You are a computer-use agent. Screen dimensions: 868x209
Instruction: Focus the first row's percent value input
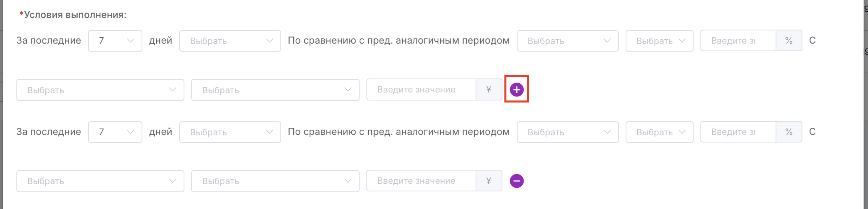pyautogui.click(x=738, y=40)
